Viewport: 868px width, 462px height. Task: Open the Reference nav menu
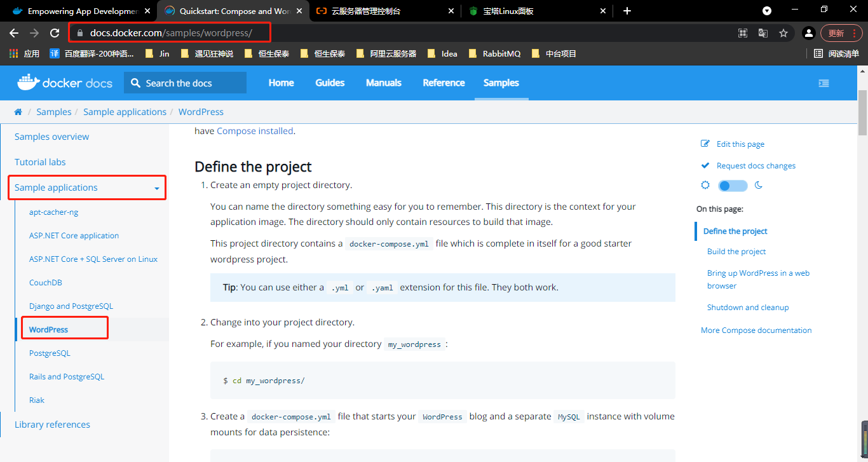pyautogui.click(x=444, y=83)
